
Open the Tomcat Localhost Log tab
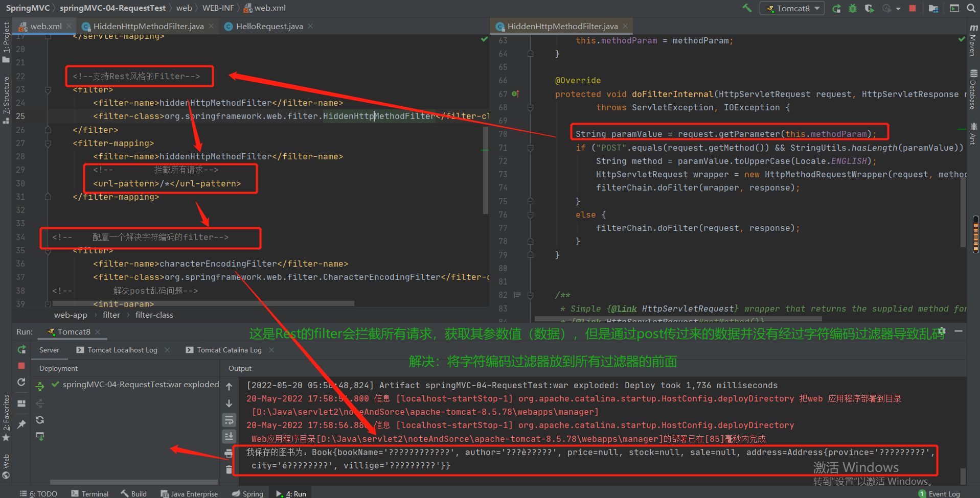click(122, 350)
